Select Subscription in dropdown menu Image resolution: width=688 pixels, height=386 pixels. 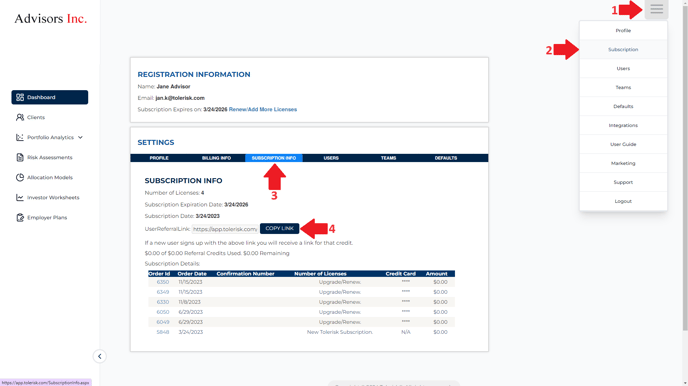click(x=623, y=50)
